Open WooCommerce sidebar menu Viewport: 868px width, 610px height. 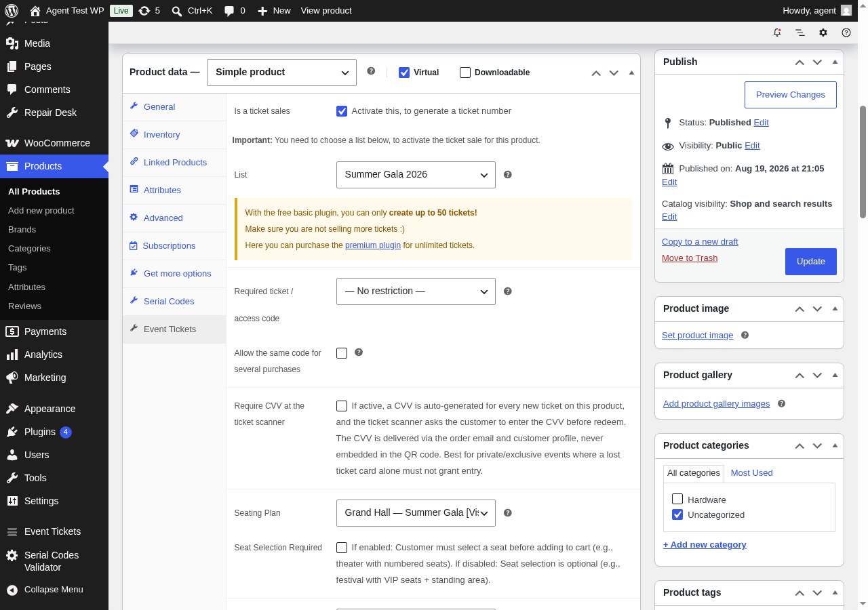(54, 143)
